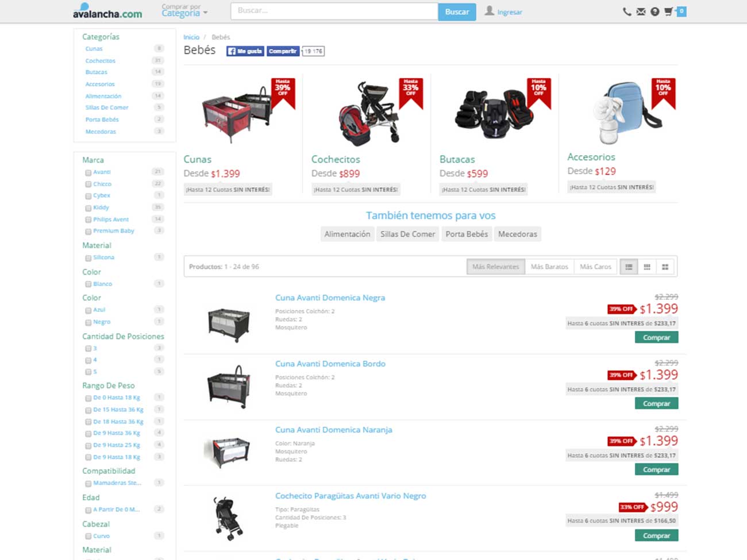The height and width of the screenshot is (560, 747).
Task: Select the Alimentación tag
Action: pyautogui.click(x=347, y=234)
